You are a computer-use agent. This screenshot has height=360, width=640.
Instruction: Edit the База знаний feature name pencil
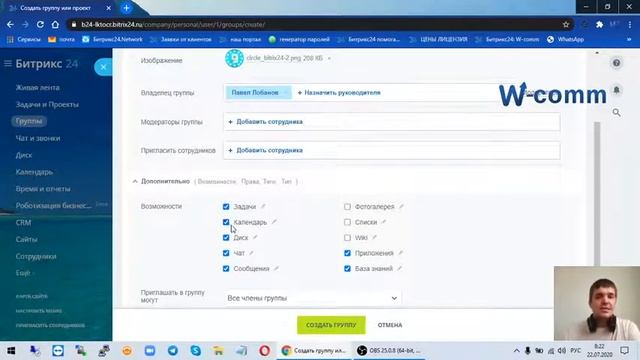point(400,269)
